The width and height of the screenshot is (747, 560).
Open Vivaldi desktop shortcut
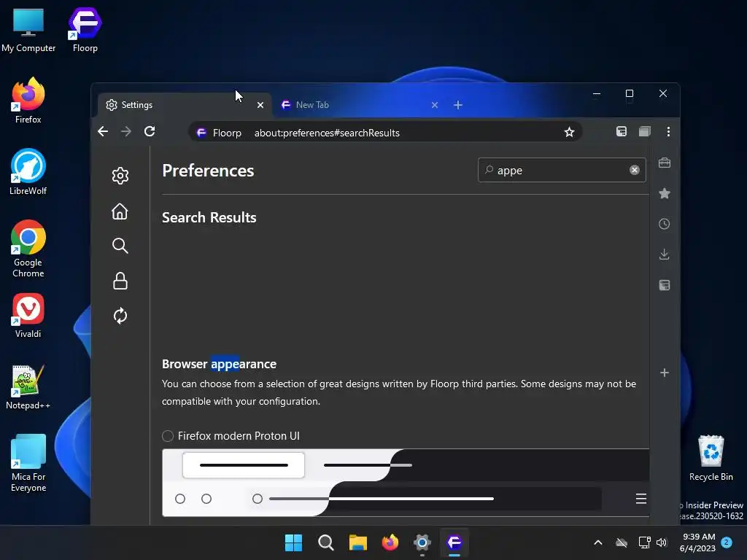click(28, 315)
